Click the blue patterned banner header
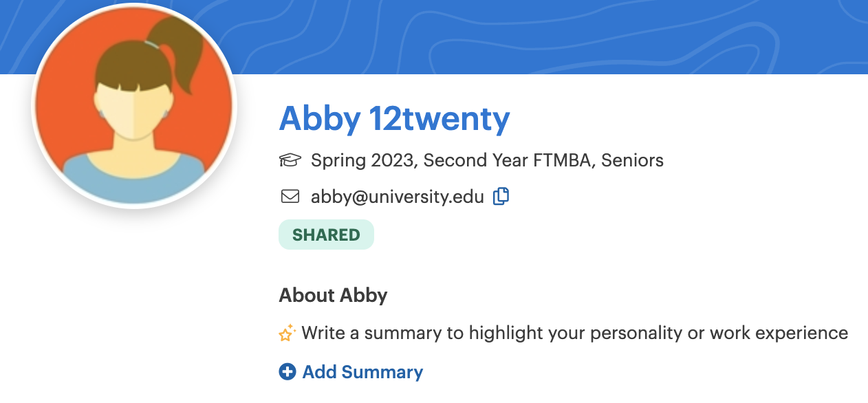Image resolution: width=868 pixels, height=403 pixels. click(550, 36)
